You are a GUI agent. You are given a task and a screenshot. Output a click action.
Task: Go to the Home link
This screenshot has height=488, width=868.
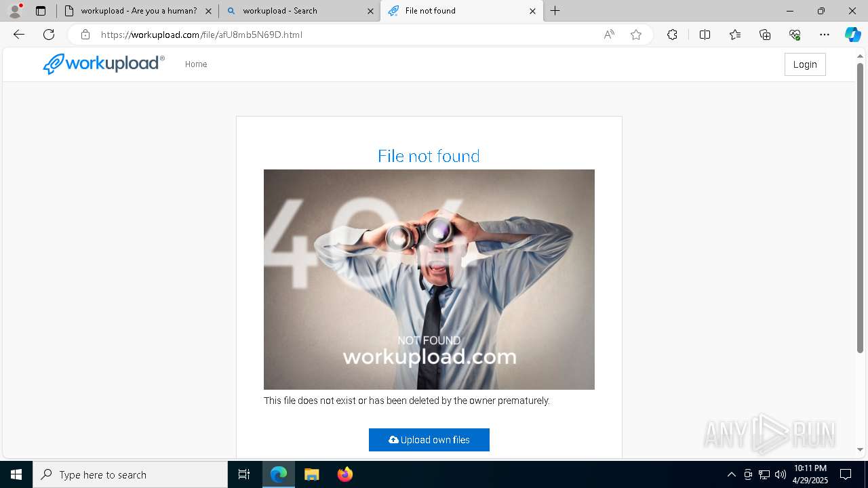click(196, 64)
